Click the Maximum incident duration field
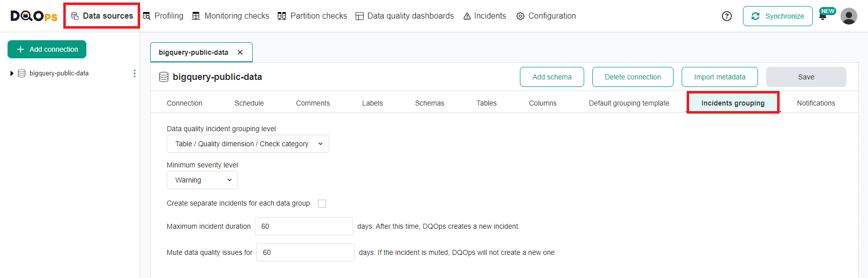 pyautogui.click(x=304, y=226)
